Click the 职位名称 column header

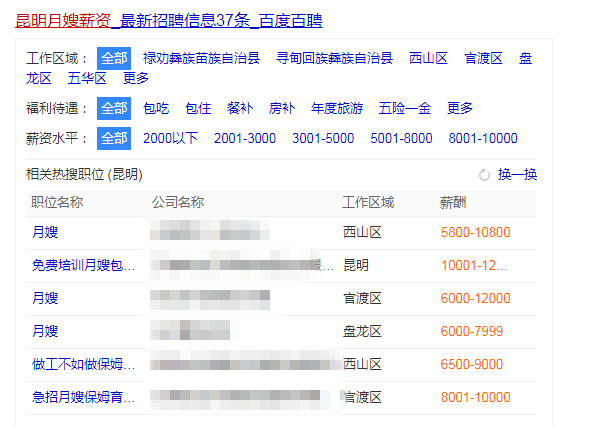coord(57,202)
